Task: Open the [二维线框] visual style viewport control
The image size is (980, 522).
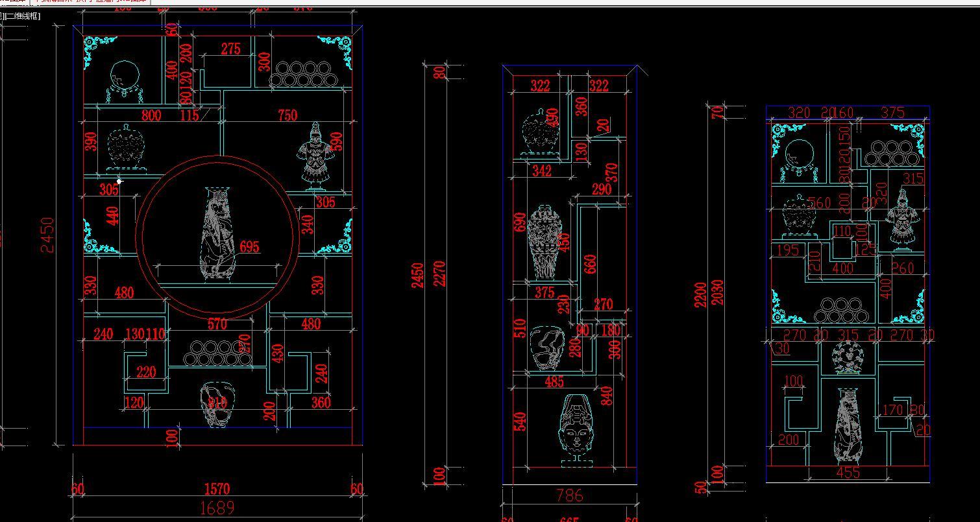Action: pyautogui.click(x=22, y=16)
